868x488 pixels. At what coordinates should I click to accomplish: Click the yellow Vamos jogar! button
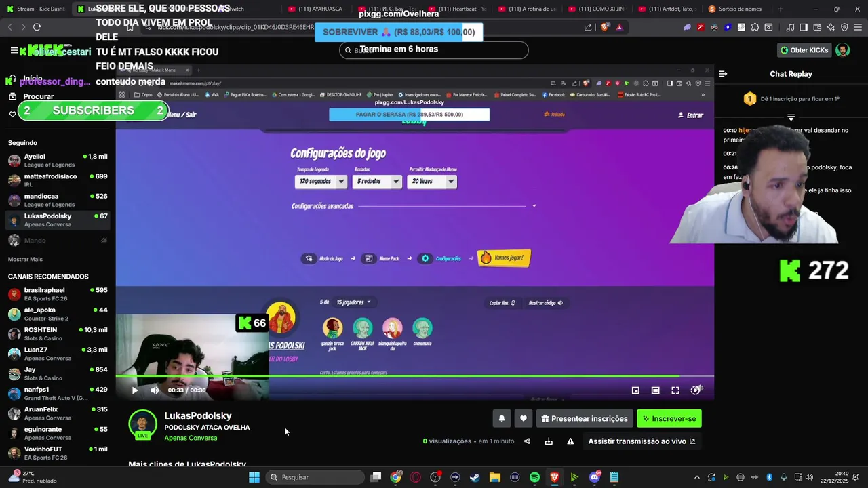(x=505, y=258)
